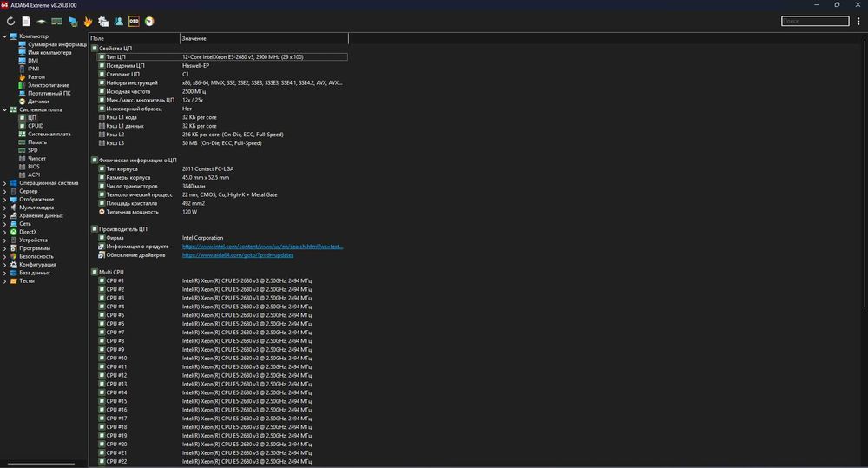The image size is (868, 468).
Task: Open the Чипсет tree item
Action: coord(37,158)
